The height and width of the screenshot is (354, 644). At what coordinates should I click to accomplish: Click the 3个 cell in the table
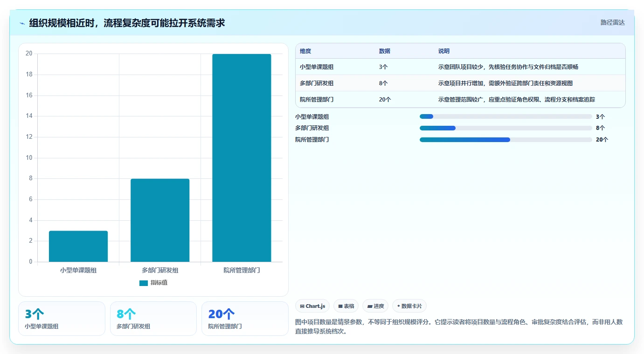(383, 67)
